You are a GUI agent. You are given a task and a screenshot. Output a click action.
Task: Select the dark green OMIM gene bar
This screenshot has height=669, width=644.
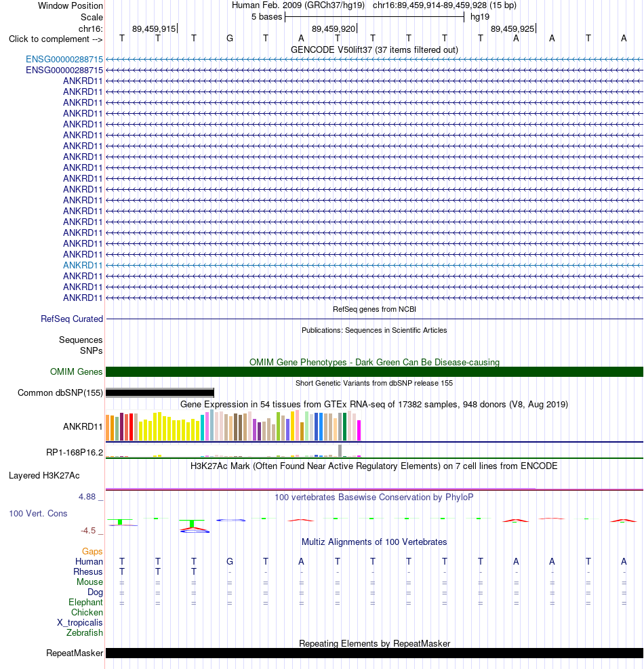(374, 371)
